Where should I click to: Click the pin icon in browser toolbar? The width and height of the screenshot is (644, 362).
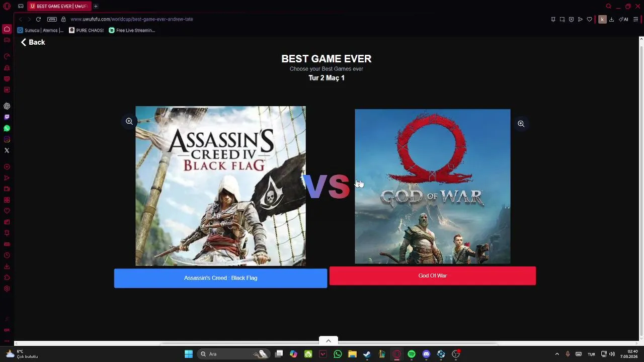[x=553, y=19]
